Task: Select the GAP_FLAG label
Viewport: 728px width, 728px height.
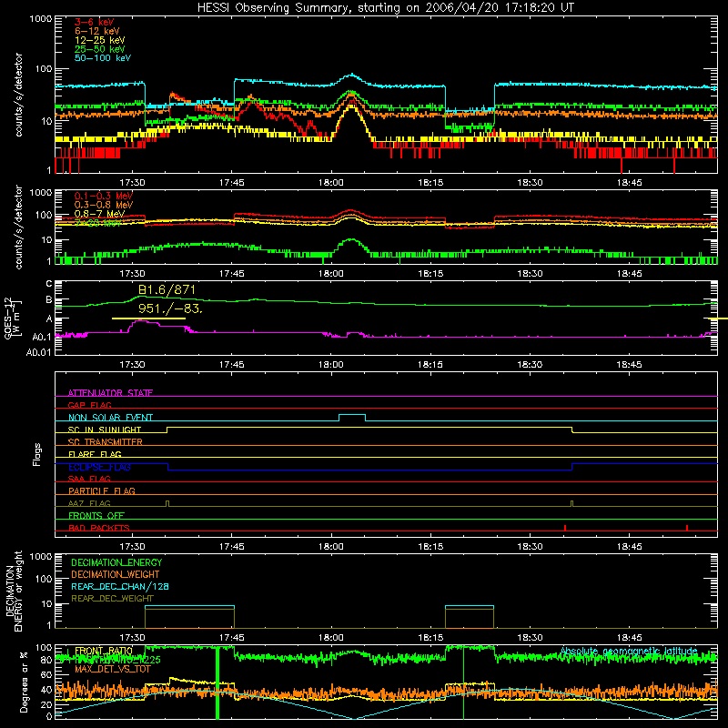Action: pos(89,405)
